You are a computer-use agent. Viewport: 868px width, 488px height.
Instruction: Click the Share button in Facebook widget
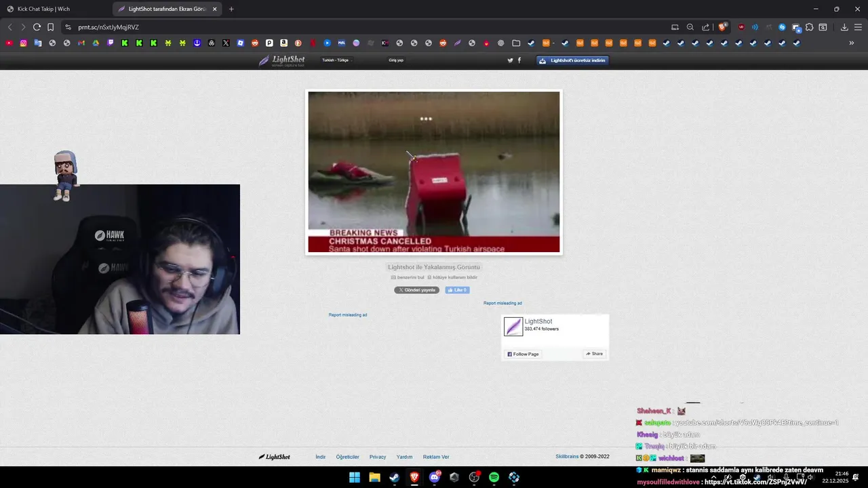(x=594, y=354)
